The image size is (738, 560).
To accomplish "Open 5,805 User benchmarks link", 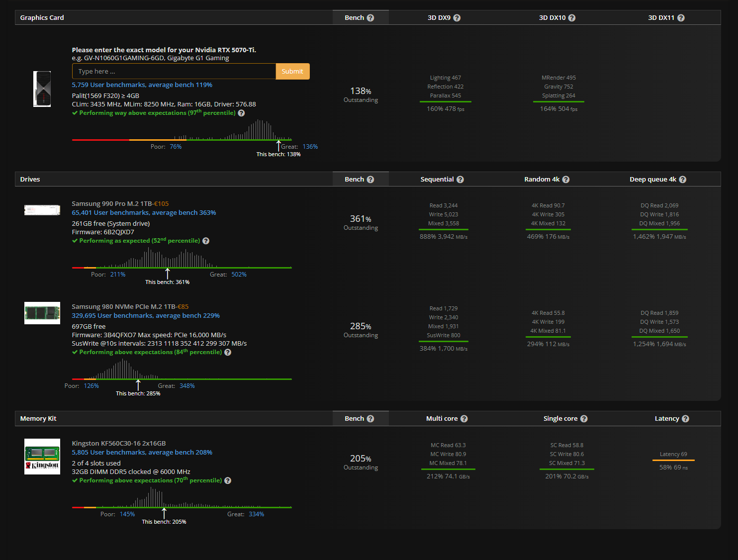I will pos(142,453).
